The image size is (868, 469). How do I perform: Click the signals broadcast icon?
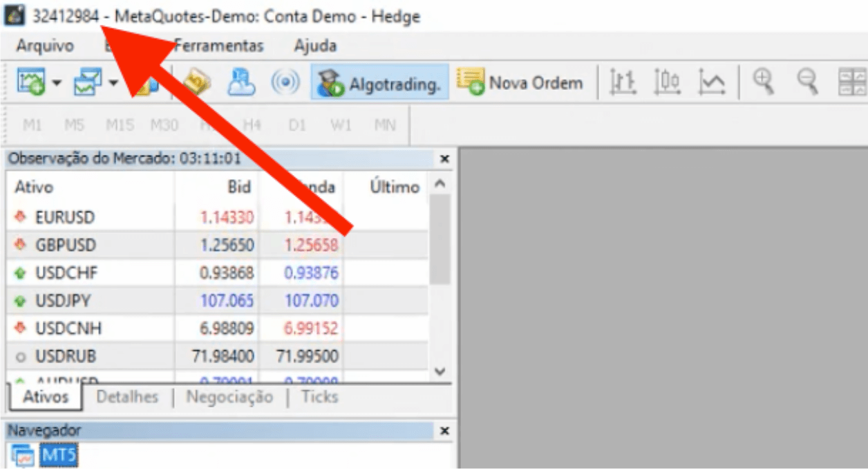(x=285, y=84)
